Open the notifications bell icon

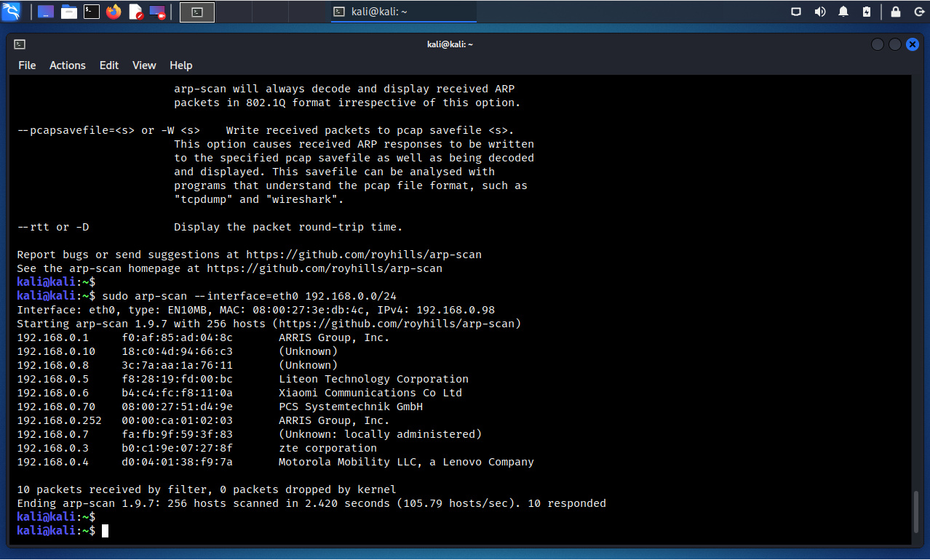click(843, 12)
